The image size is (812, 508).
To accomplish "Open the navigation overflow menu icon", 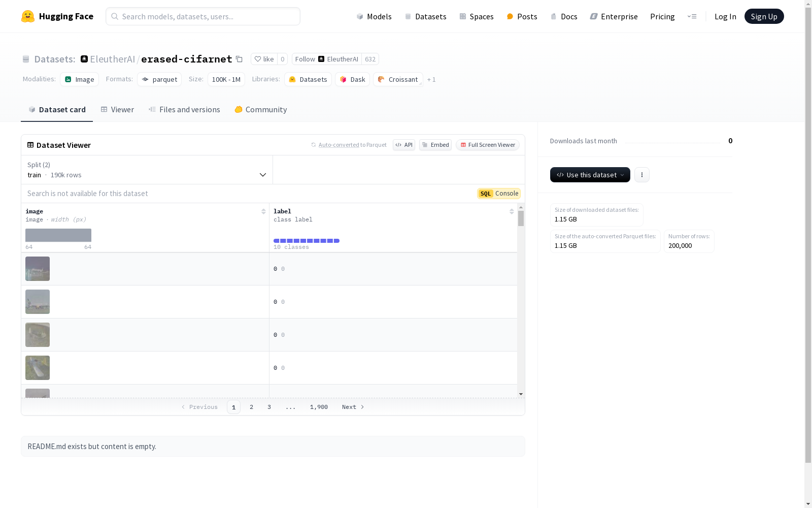I will 692,16.
